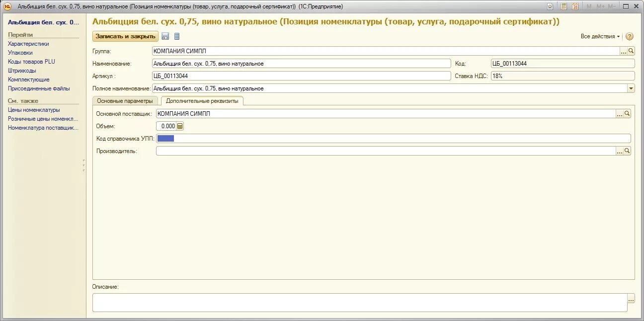Open Коды товаров PLU
This screenshot has width=644, height=321.
point(31,62)
